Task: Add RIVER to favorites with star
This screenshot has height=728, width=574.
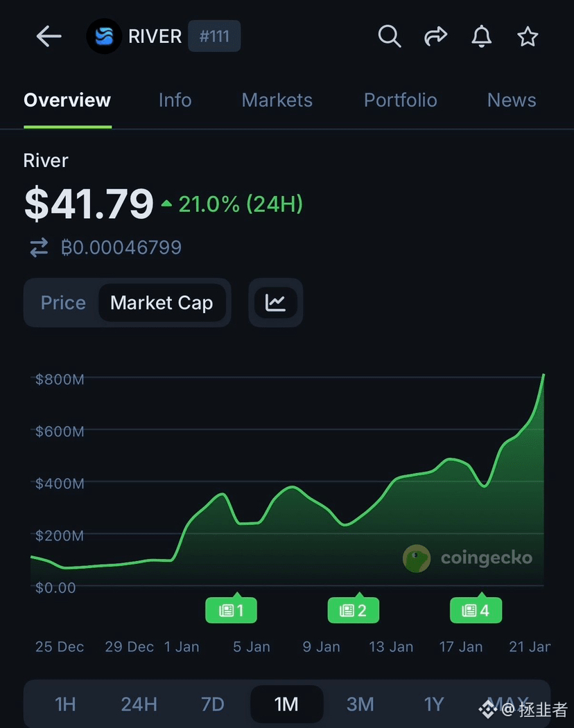Action: (x=528, y=37)
